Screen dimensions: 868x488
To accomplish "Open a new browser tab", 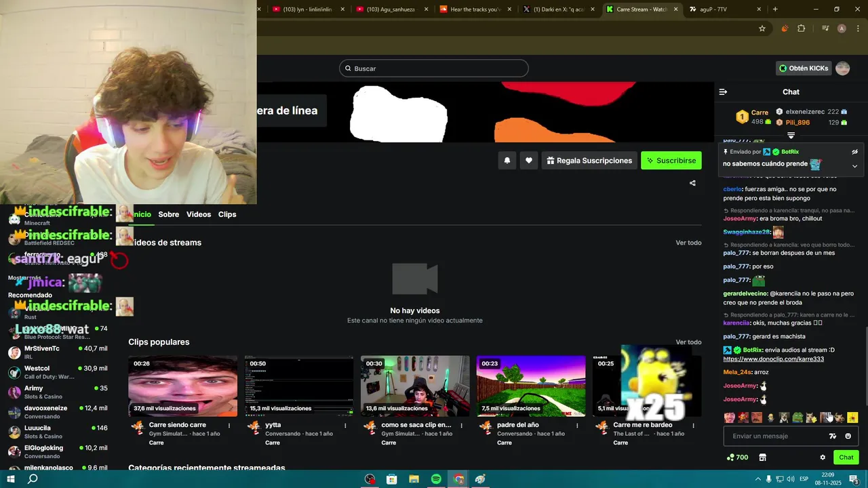I will pos(775,9).
